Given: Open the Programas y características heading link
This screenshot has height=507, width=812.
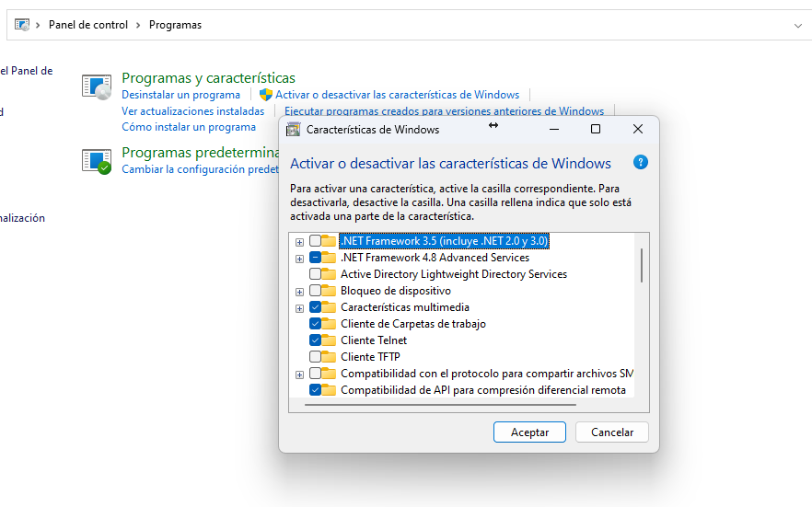Looking at the screenshot, I should point(208,77).
